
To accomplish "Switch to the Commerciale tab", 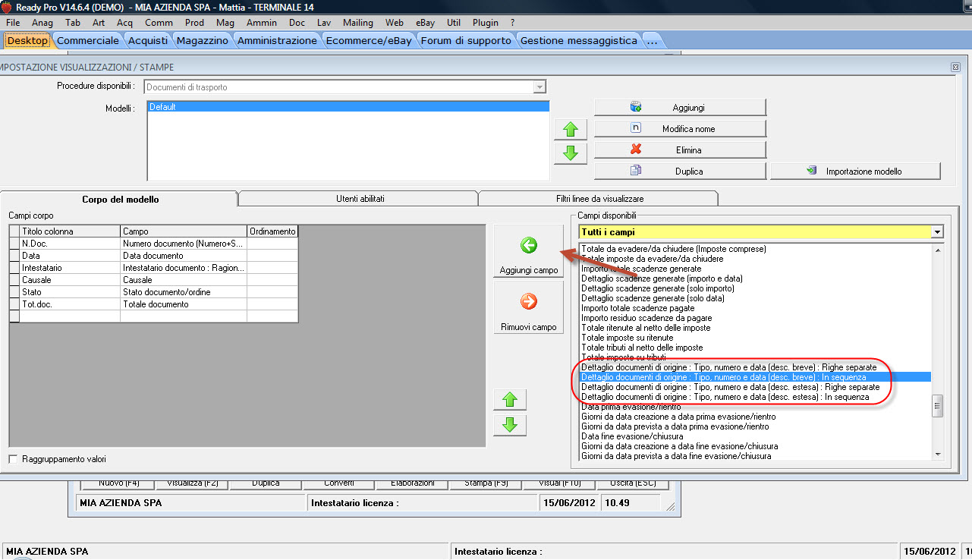I will 88,40.
